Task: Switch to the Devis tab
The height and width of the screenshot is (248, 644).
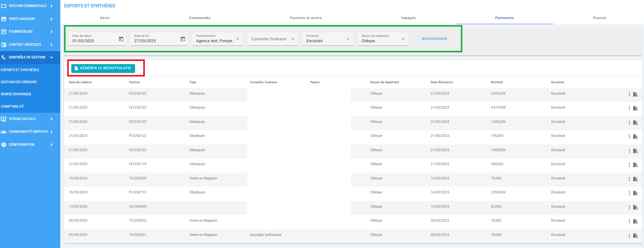Action: click(105, 18)
